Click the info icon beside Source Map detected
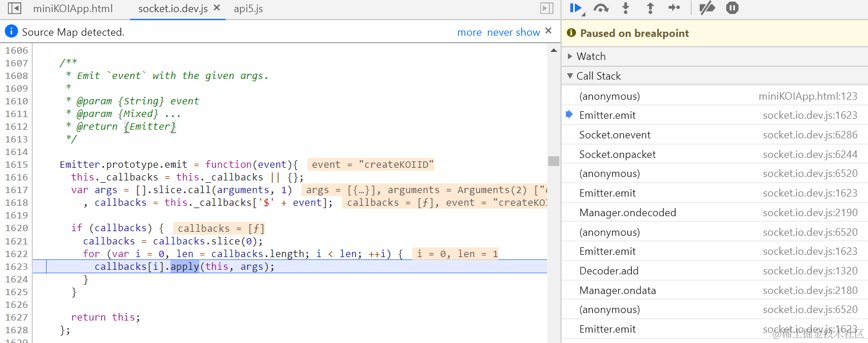This screenshot has width=868, height=343. point(12,32)
